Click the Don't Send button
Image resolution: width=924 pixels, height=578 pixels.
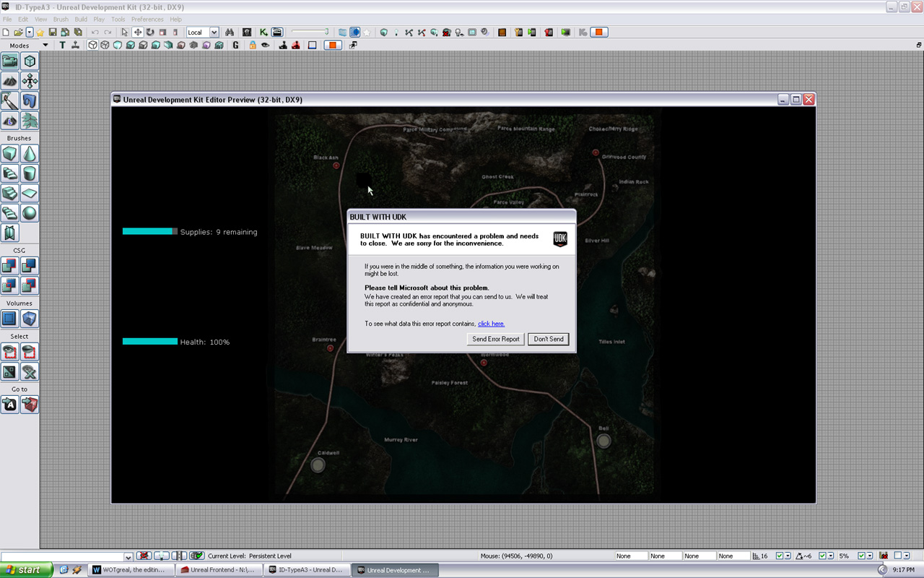coord(548,339)
